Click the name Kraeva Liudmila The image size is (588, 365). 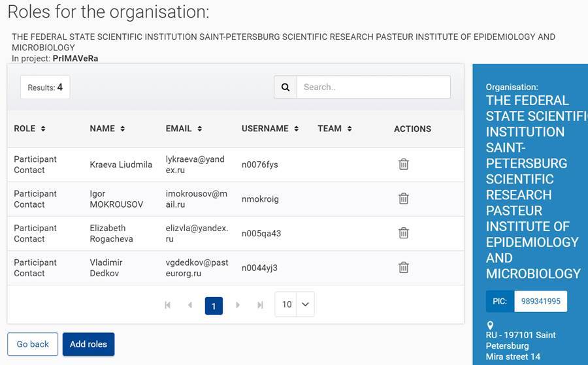point(121,165)
